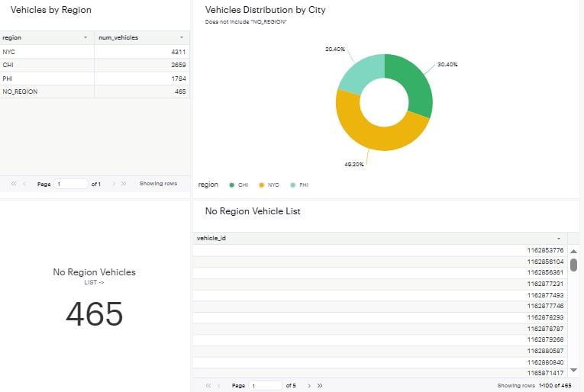Open the vehicle_id column dropdown arrow
584x392 pixels.
[559, 239]
